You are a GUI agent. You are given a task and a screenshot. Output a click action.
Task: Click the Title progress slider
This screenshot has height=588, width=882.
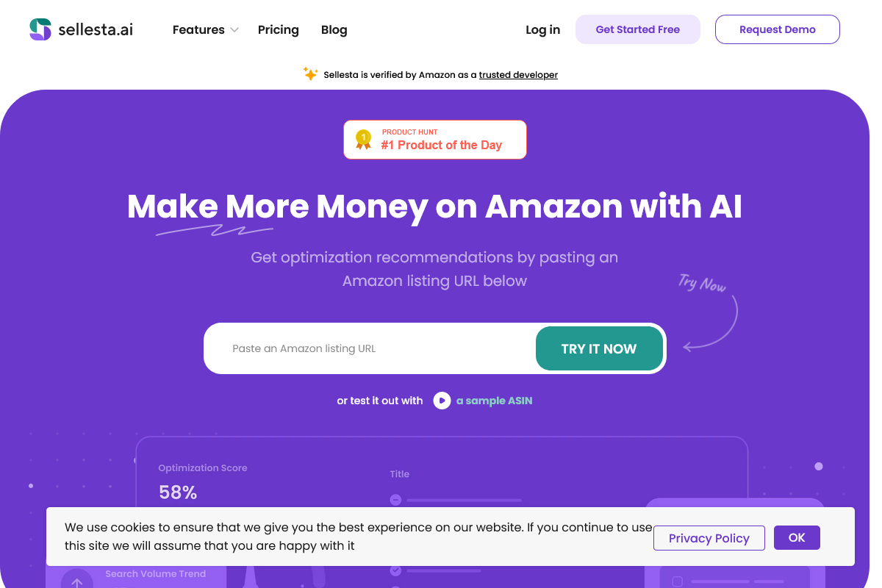coord(463,499)
